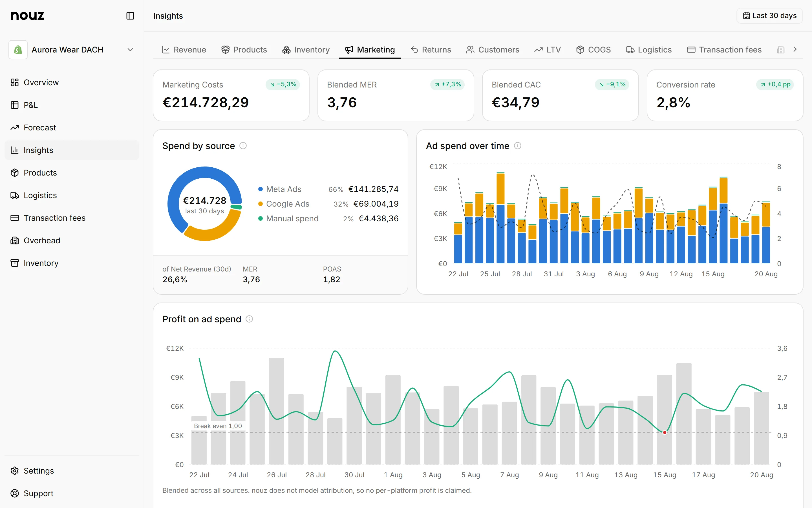Click the Forecast trend icon in sidebar
812x508 pixels.
tap(14, 128)
